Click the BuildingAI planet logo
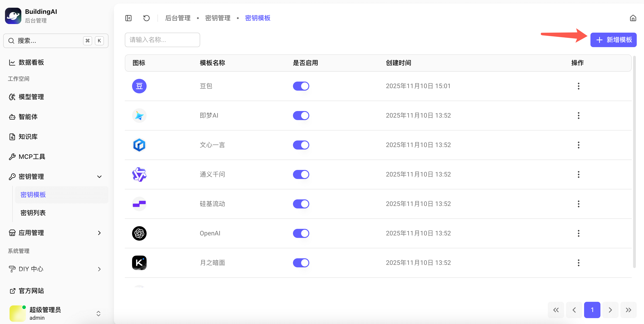The image size is (644, 324). [x=13, y=16]
